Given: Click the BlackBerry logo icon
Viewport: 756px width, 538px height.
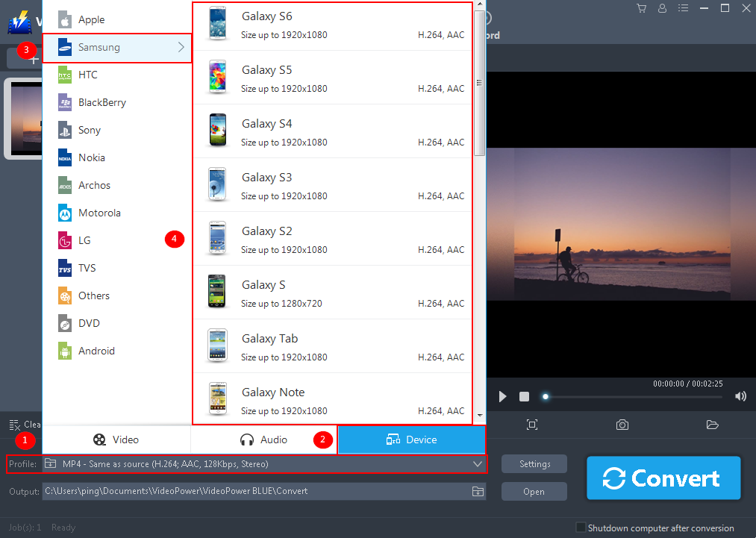Looking at the screenshot, I should [x=65, y=102].
